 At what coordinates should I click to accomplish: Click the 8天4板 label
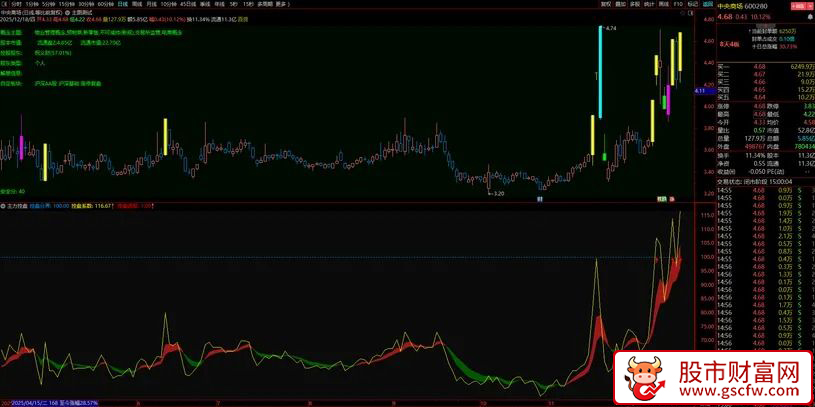(729, 45)
